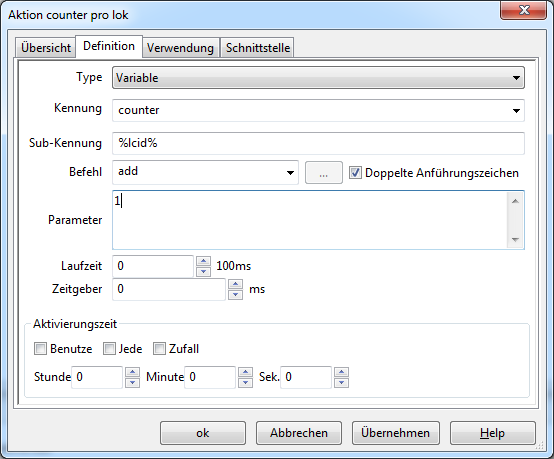
Task: Decrease the Zeitgeber ms value
Action: point(235,294)
